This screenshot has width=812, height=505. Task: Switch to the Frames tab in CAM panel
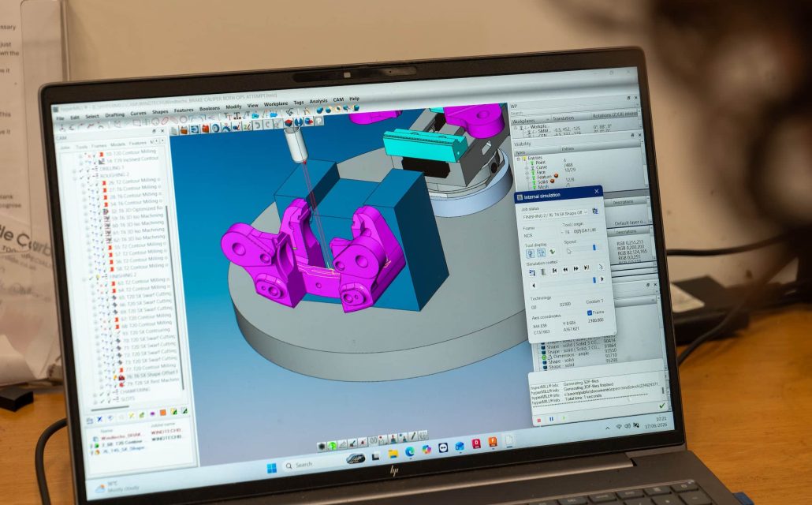click(99, 146)
